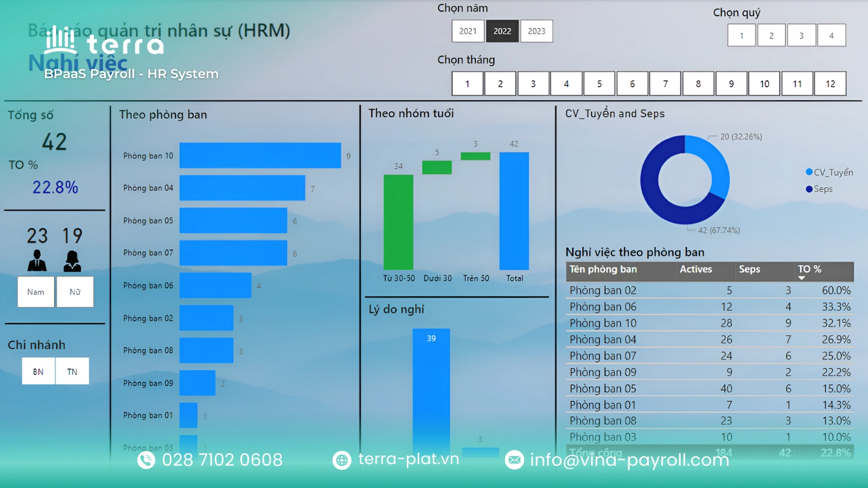Image resolution: width=868 pixels, height=488 pixels.
Task: Click the Phòng ban 10 bar
Action: coord(260,156)
